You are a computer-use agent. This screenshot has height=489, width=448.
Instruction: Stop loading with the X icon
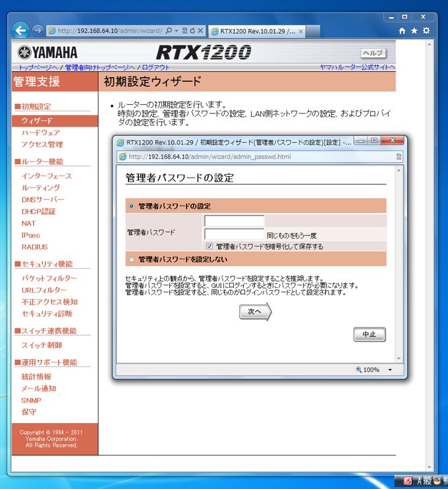pos(200,30)
